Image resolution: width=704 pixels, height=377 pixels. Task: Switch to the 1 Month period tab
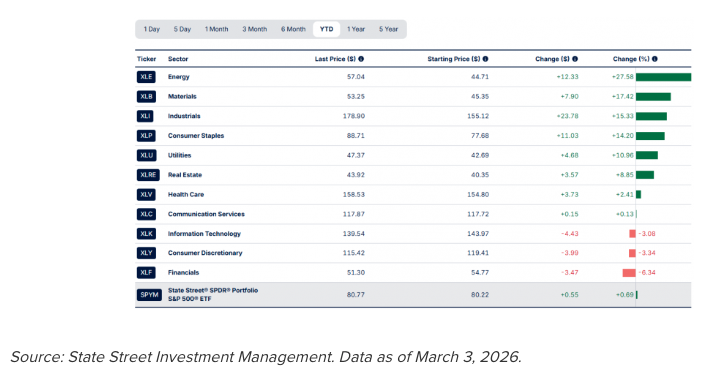(x=216, y=29)
